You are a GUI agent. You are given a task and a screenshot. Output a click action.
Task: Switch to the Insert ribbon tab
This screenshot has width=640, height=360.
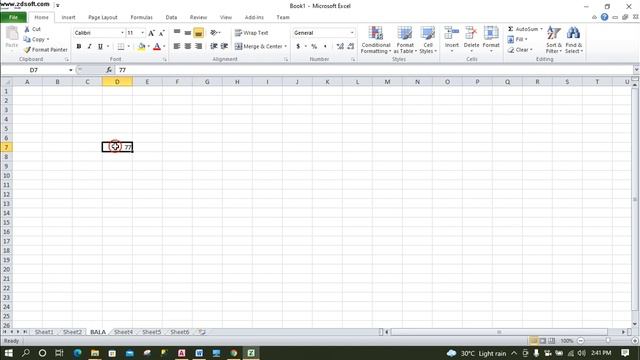pos(68,18)
